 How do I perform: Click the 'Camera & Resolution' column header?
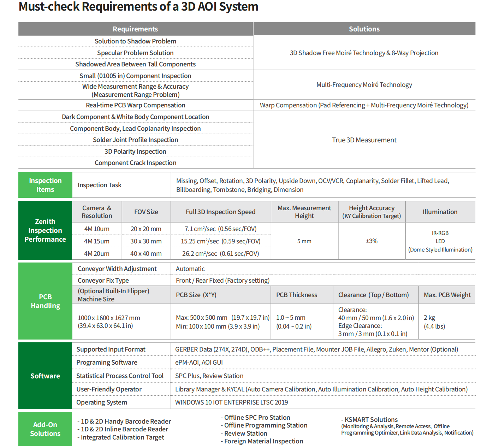click(x=97, y=212)
